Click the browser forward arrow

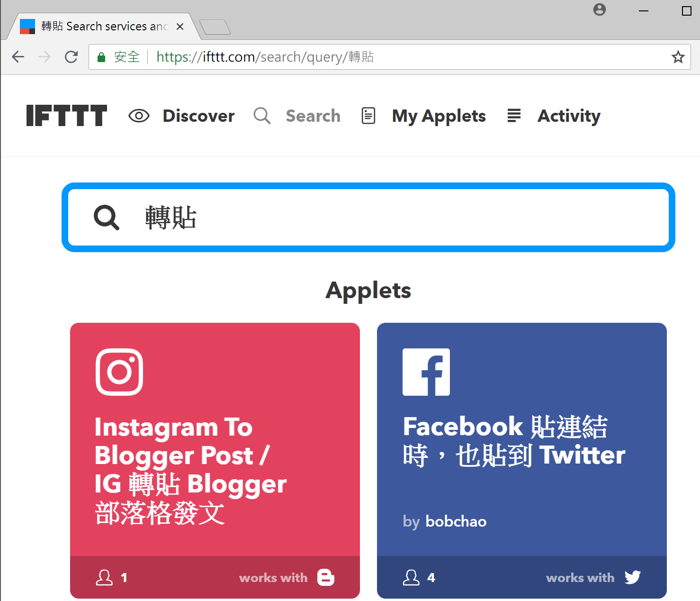45,57
